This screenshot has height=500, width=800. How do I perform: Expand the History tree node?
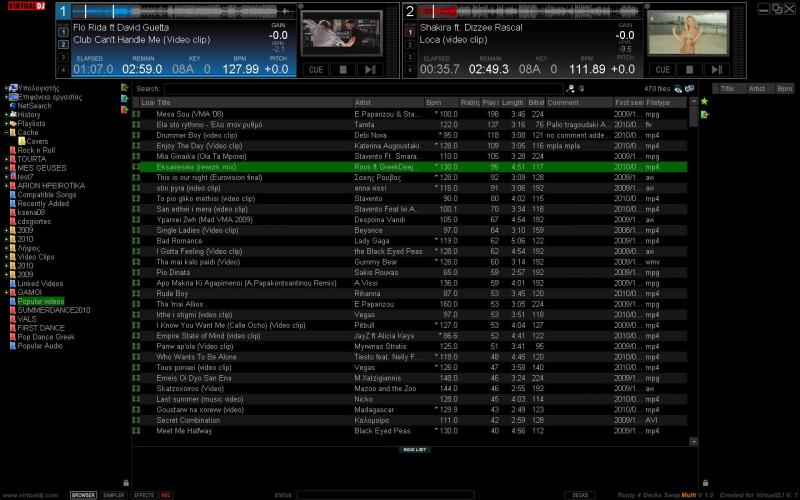click(x=6, y=115)
